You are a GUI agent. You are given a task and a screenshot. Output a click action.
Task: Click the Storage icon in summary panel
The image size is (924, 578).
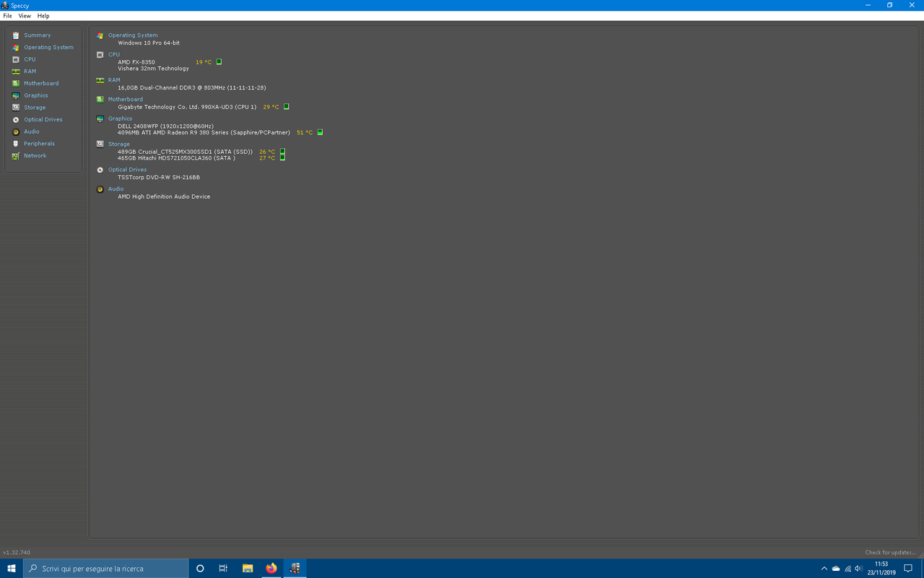point(100,144)
